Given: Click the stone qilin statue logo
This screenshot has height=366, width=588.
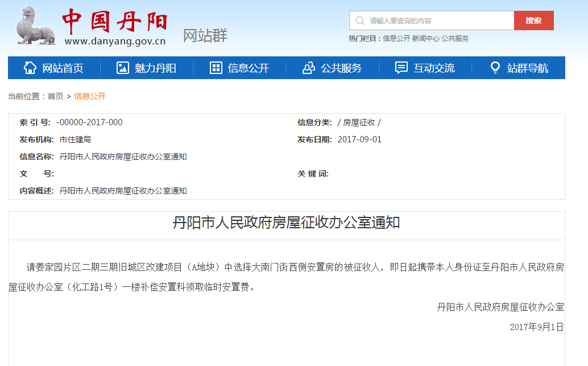Looking at the screenshot, I should point(35,26).
